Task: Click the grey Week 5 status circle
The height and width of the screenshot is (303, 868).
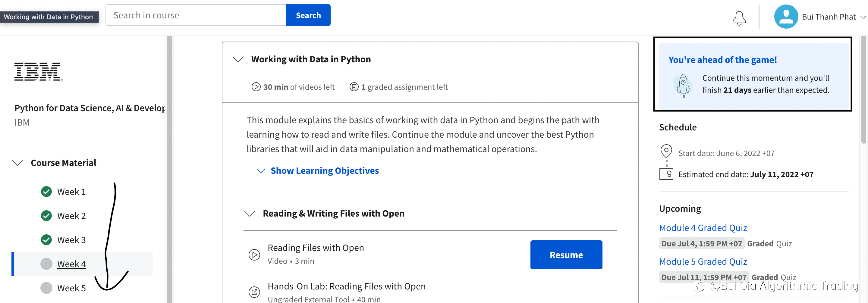Action: coord(46,288)
